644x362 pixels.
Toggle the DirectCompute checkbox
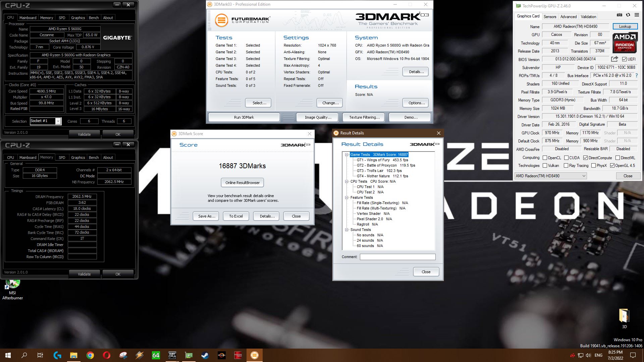point(586,158)
